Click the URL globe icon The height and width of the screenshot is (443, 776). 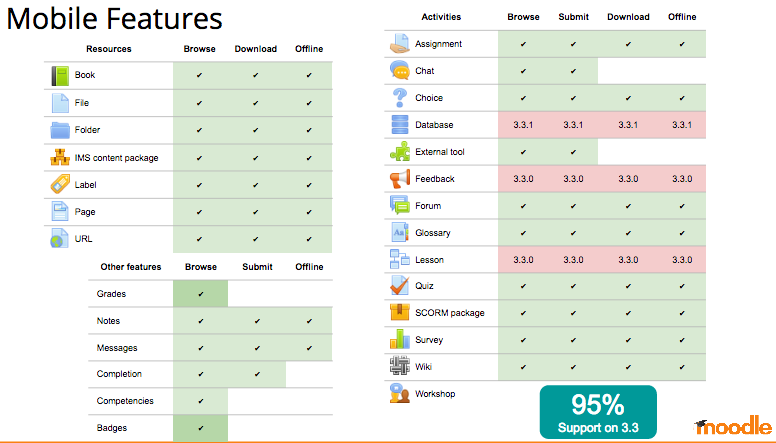[59, 239]
